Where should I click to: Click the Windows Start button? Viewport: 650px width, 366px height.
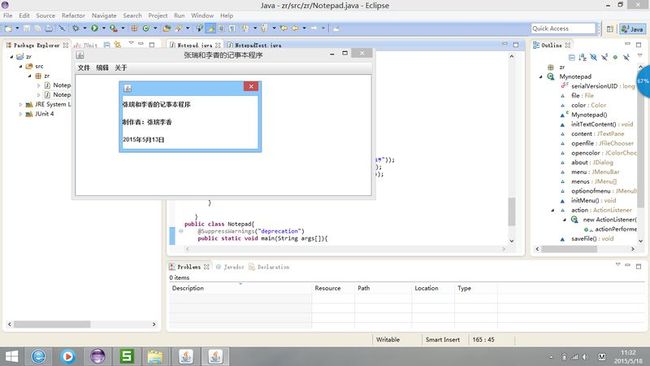click(12, 356)
